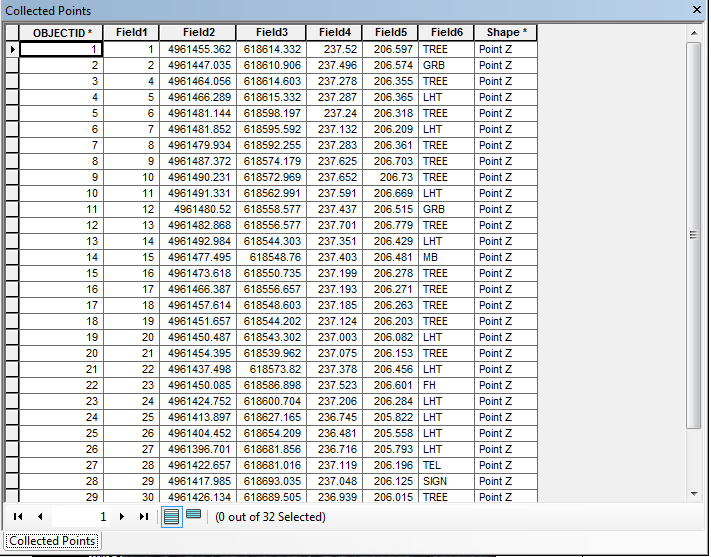The height and width of the screenshot is (557, 711).
Task: Click cell value 237.278
Action: point(334,81)
